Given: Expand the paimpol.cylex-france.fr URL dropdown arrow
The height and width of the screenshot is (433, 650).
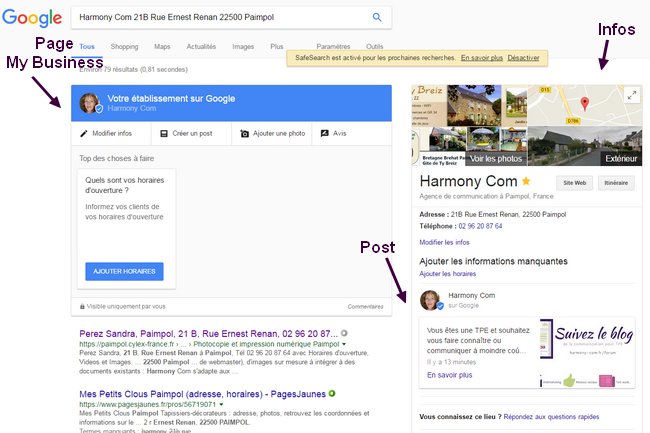Looking at the screenshot, I should tap(344, 344).
